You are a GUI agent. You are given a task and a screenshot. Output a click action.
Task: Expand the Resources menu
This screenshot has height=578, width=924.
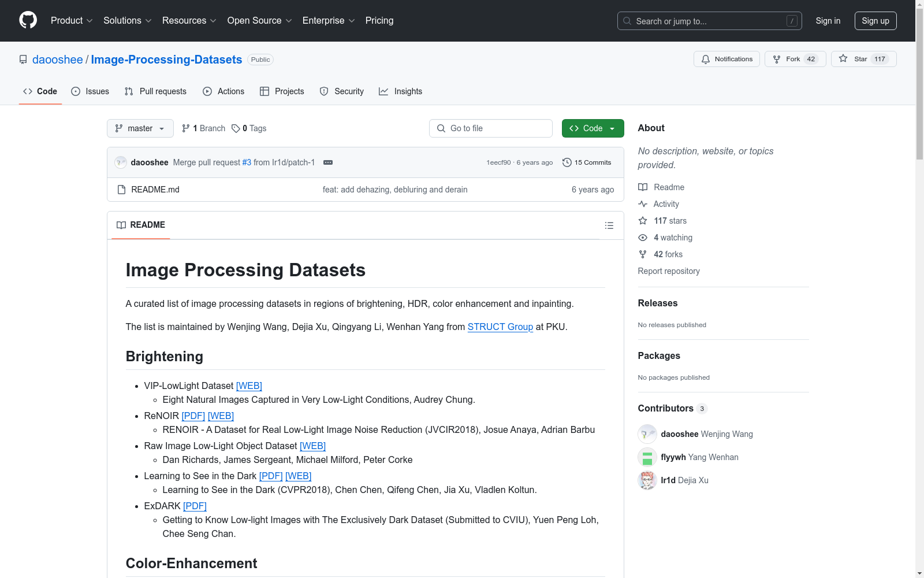click(189, 21)
